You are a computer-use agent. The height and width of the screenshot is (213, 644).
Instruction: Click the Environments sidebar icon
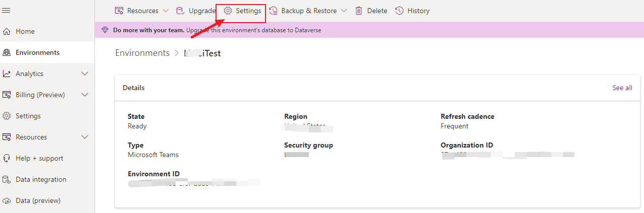click(x=7, y=52)
